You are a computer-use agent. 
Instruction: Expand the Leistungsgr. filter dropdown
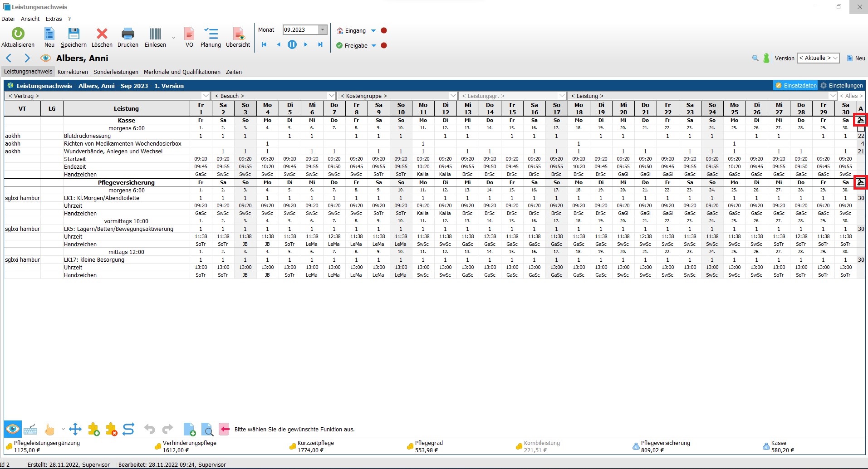point(562,96)
